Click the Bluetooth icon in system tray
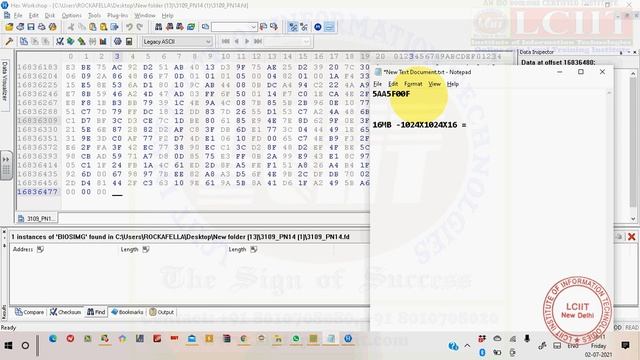The height and width of the screenshot is (360, 640). point(482,352)
